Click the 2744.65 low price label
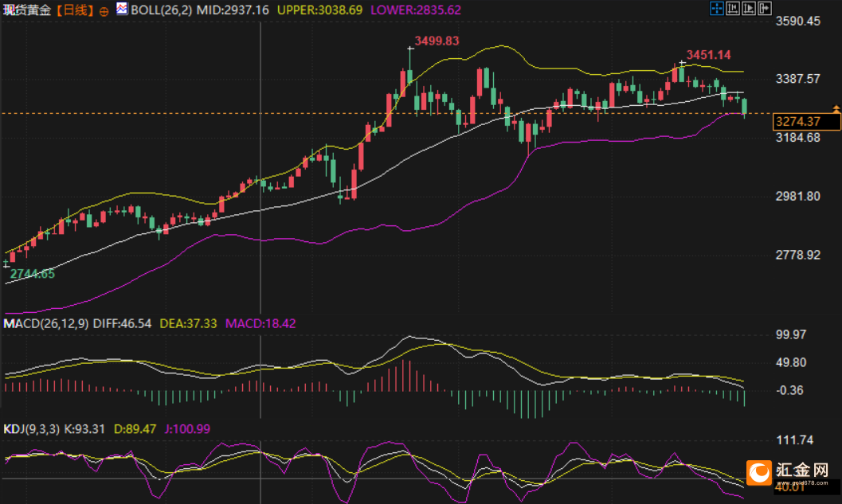Image resolution: width=842 pixels, height=504 pixels. 32,274
